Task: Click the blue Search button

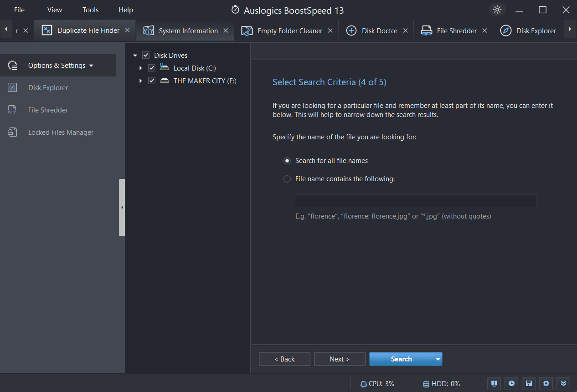Action: [402, 359]
